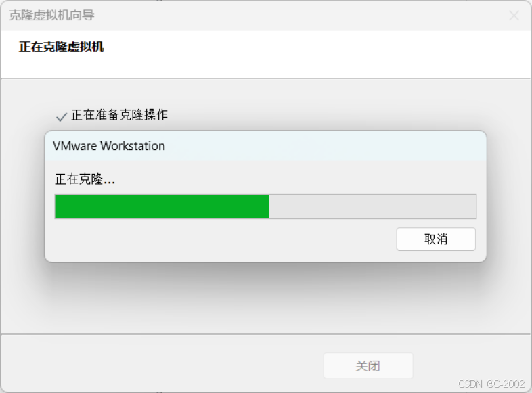Click the footer area left of 关闭
532x393 pixels.
[x=161, y=365]
